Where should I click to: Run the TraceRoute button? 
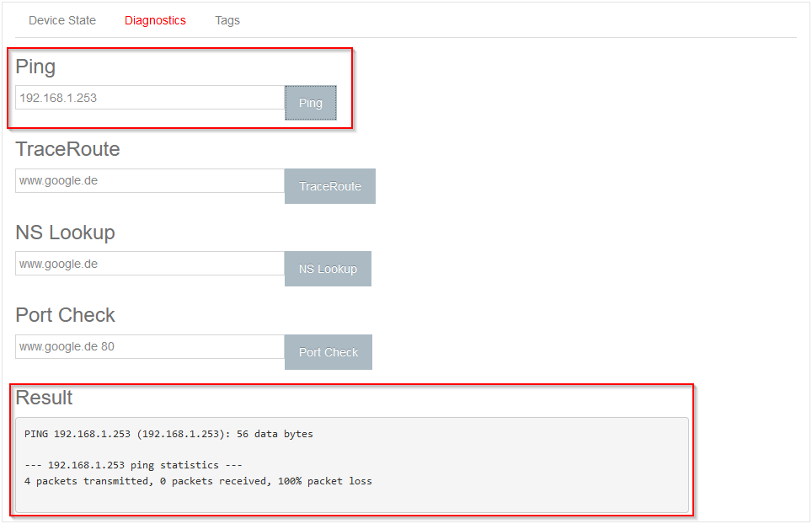[330, 186]
